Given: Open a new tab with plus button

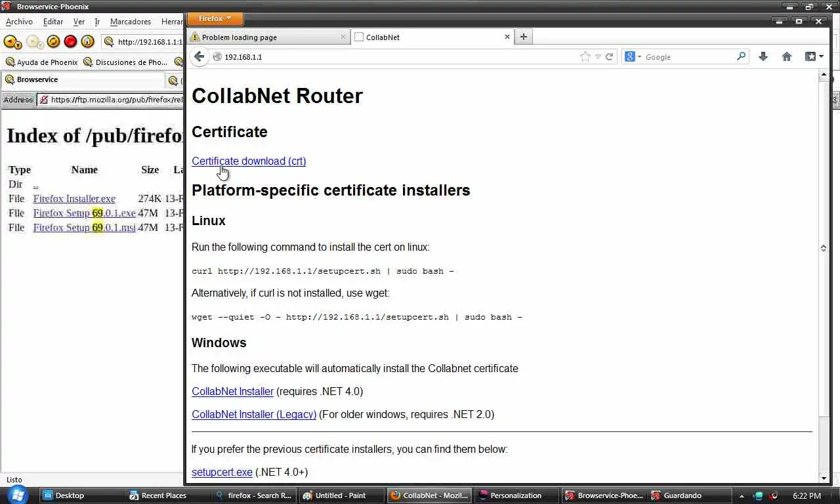Looking at the screenshot, I should click(523, 37).
